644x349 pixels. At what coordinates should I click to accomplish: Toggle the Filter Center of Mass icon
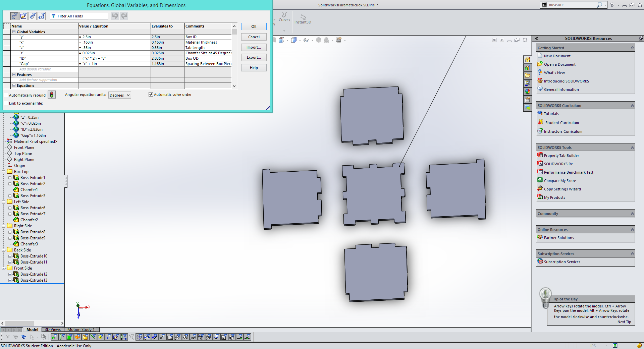(232, 337)
